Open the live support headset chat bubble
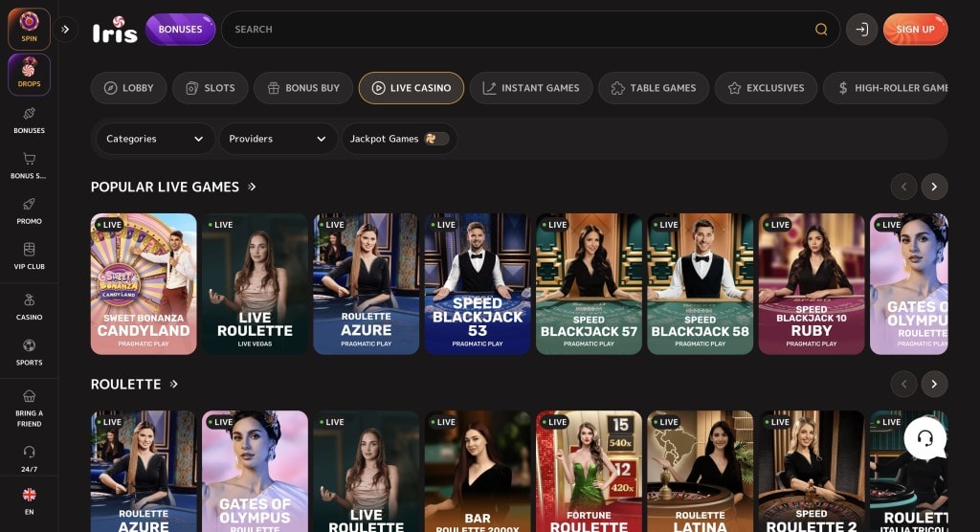 pyautogui.click(x=925, y=438)
